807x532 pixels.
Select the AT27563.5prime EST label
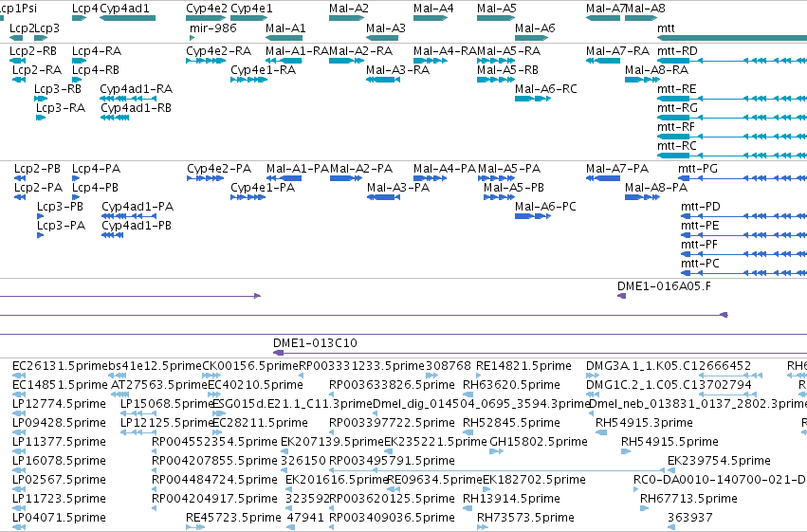tap(159, 385)
